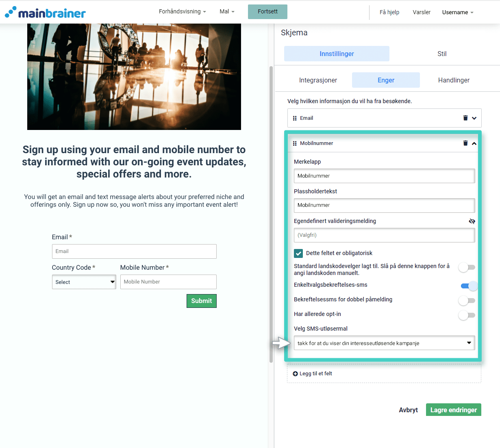The width and height of the screenshot is (500, 448).
Task: Click the plus icon next to Legg til et felt
Action: point(295,373)
